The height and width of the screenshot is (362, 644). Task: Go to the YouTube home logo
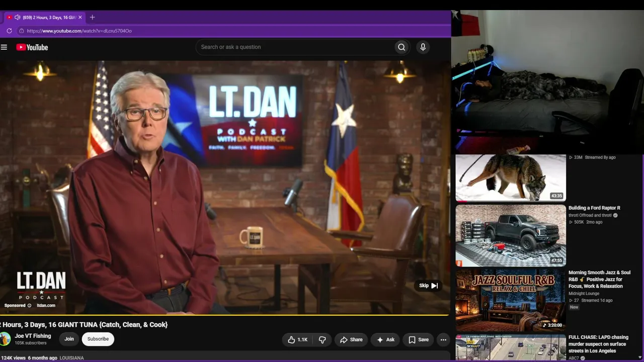click(32, 47)
